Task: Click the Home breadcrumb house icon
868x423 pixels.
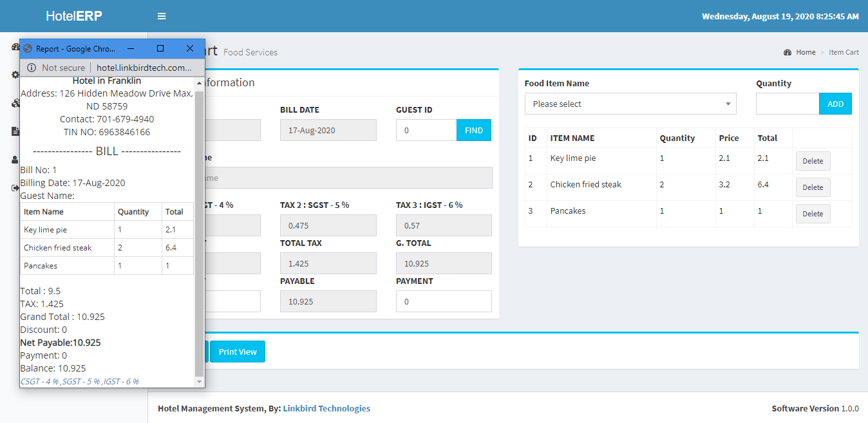Action: [x=787, y=52]
